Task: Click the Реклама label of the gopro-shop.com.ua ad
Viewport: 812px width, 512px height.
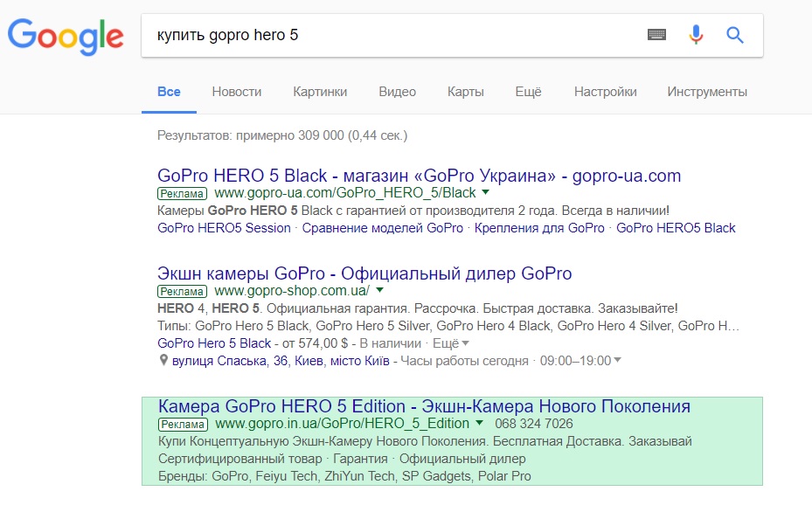Action: tap(183, 292)
